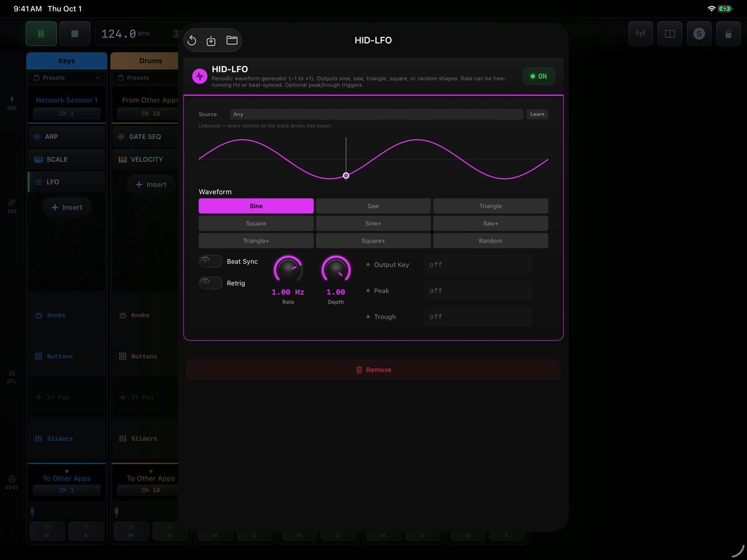Viewport: 747px width, 560px height.
Task: Open the Peak trigger value field
Action: pyautogui.click(x=478, y=291)
